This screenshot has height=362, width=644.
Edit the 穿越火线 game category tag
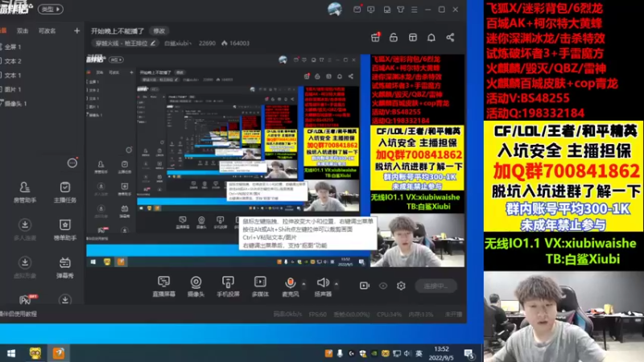pos(126,43)
